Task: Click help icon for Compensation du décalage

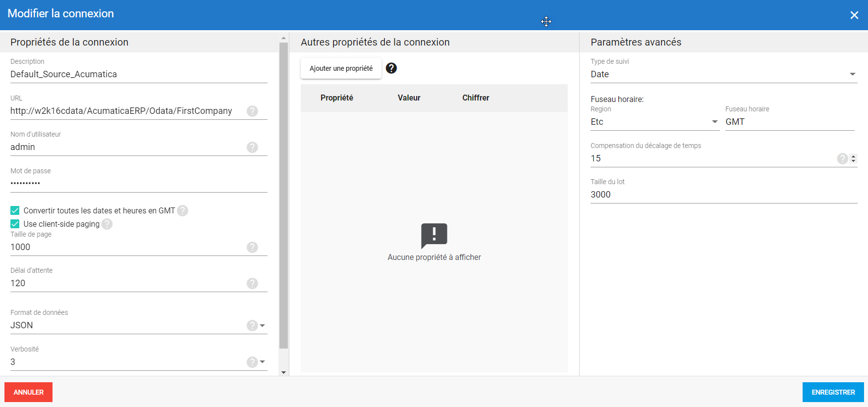Action: (842, 158)
